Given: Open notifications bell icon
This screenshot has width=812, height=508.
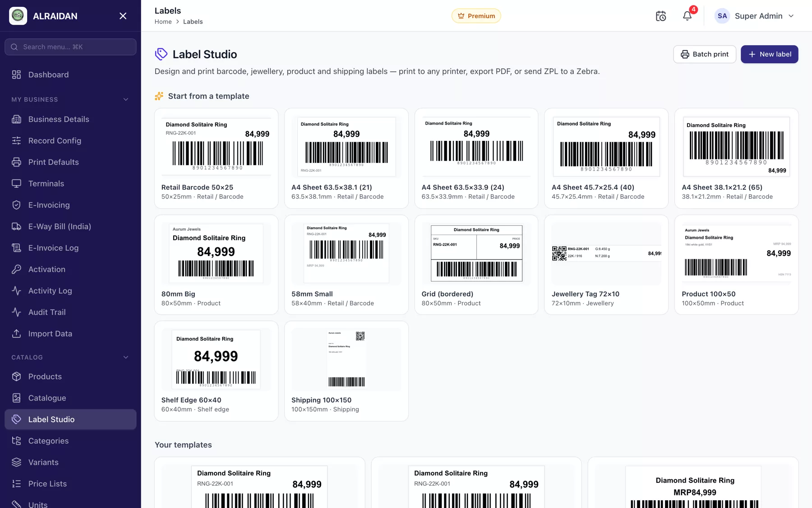Looking at the screenshot, I should point(687,16).
